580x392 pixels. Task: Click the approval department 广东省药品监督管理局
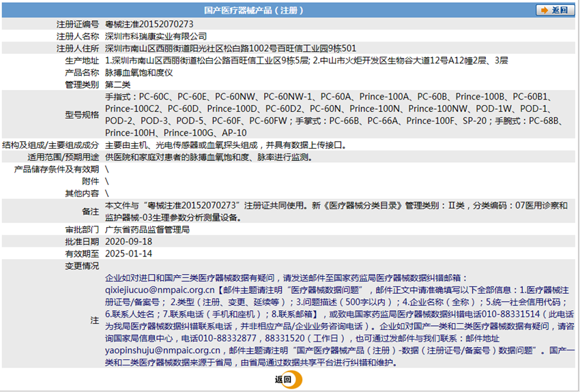[x=147, y=230]
